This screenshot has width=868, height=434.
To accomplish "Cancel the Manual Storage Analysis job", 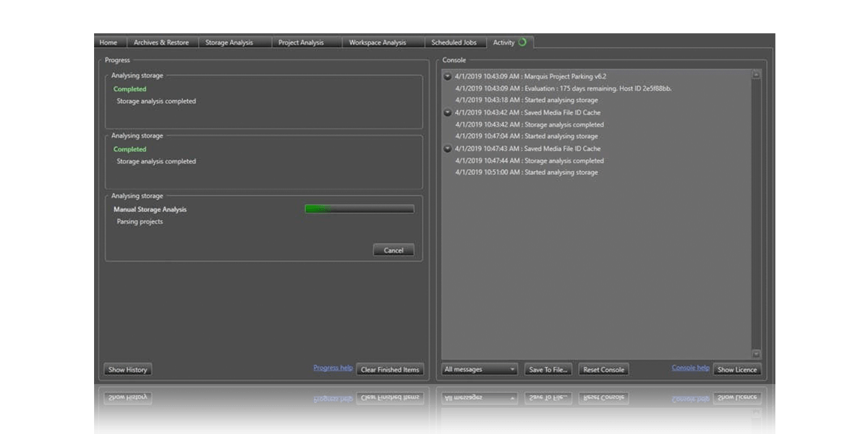I will pyautogui.click(x=393, y=250).
